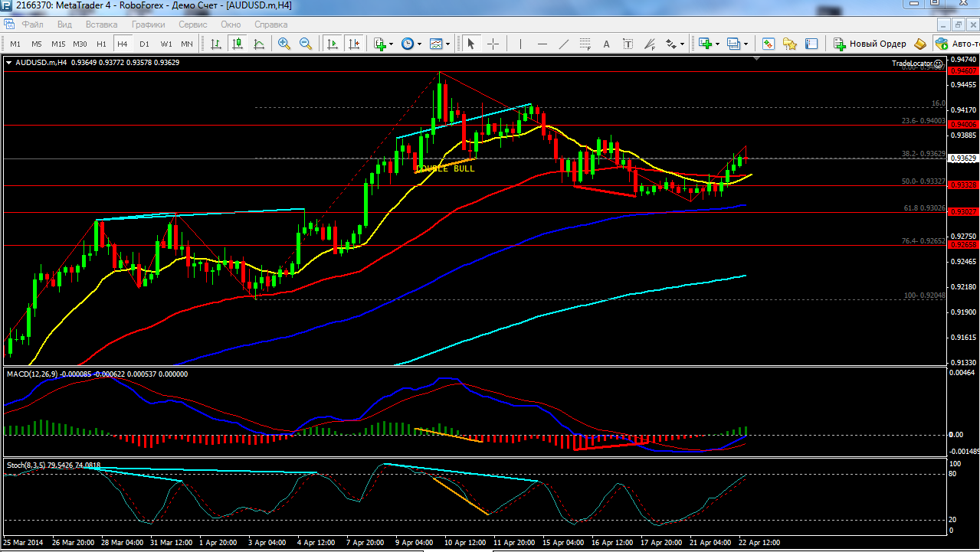Open the Periods clock icon

pos(407,44)
